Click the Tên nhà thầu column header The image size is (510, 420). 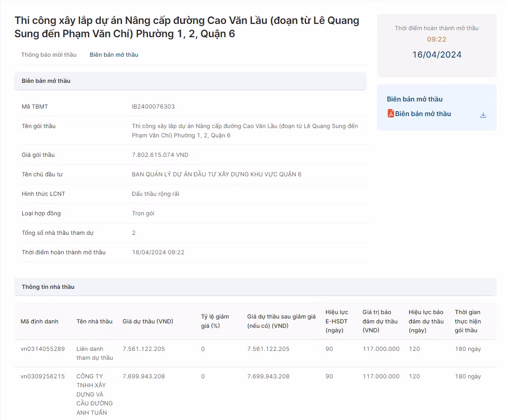coord(94,321)
